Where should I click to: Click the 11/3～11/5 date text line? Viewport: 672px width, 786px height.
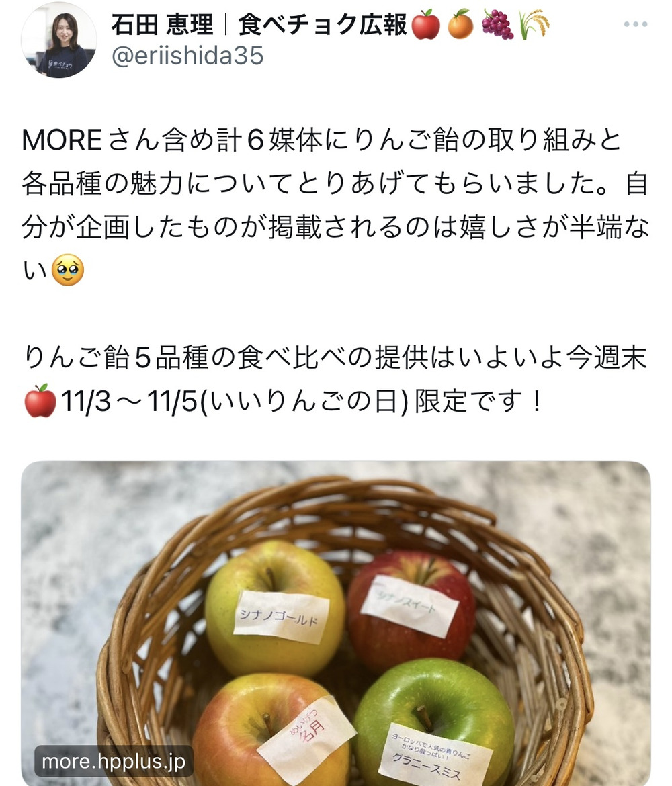coord(282,402)
